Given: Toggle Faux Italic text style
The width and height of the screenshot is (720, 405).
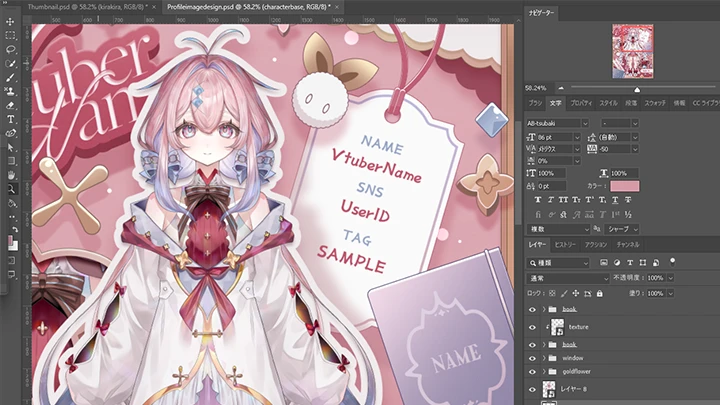Looking at the screenshot, I should pyautogui.click(x=551, y=200).
